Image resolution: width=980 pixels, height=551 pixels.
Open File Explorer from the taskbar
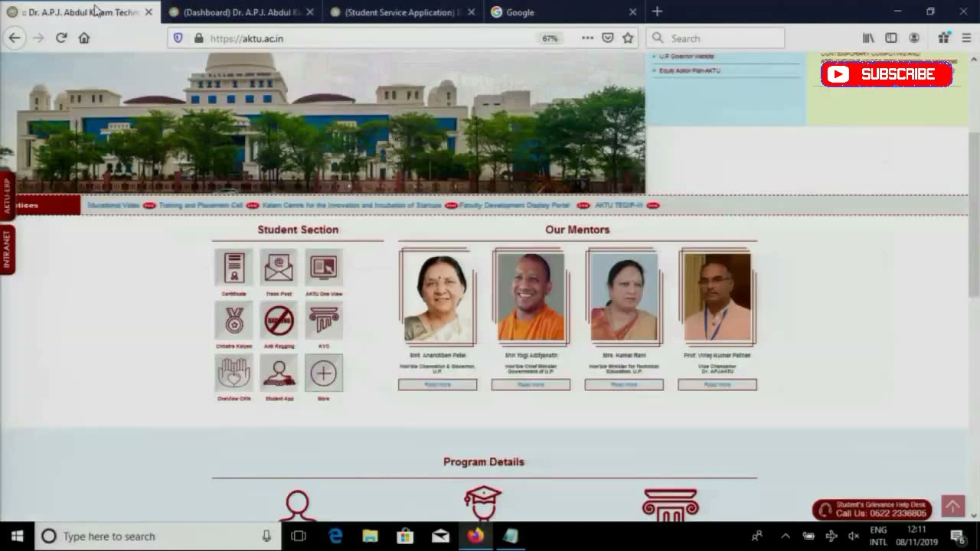(x=370, y=536)
